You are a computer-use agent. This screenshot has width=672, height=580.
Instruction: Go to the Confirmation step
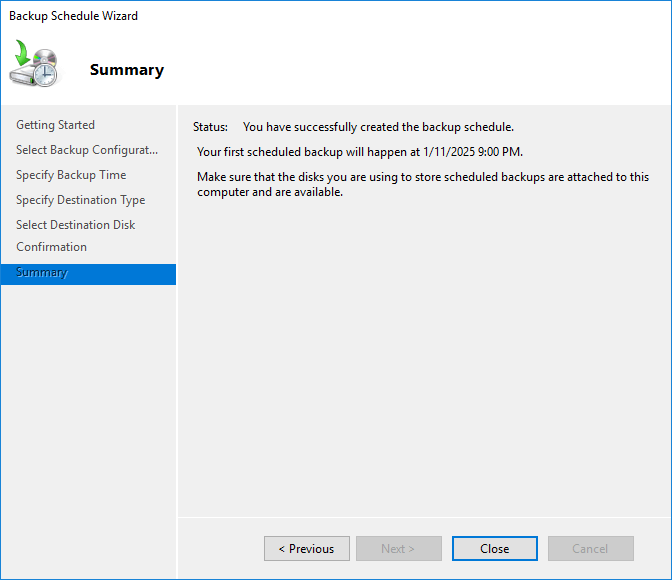51,247
